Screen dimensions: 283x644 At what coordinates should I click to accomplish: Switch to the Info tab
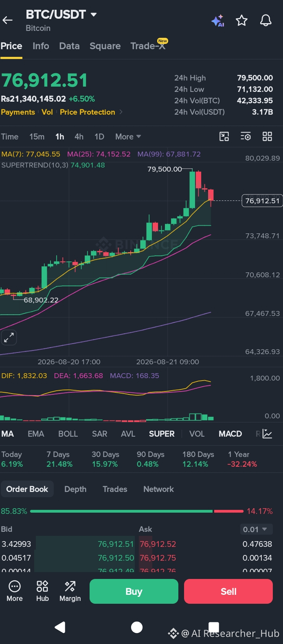click(41, 46)
